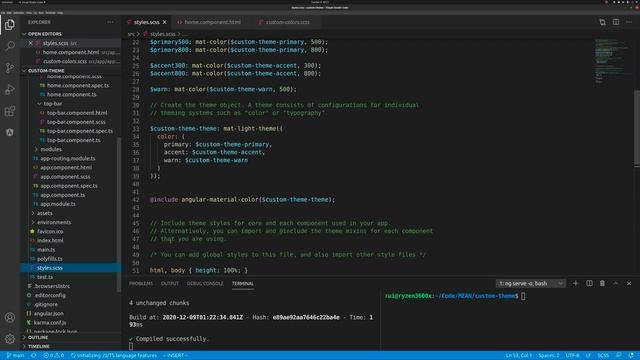Image resolution: width=640 pixels, height=360 pixels.
Task: Open the Run and Debug view
Action: point(10,89)
